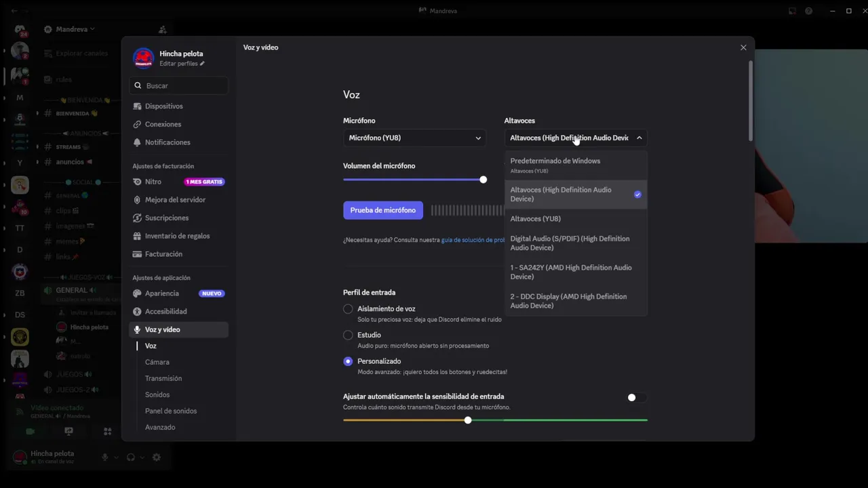Viewport: 868px width, 488px height.
Task: Select Voz y vídeo microphone entry
Action: point(178,329)
